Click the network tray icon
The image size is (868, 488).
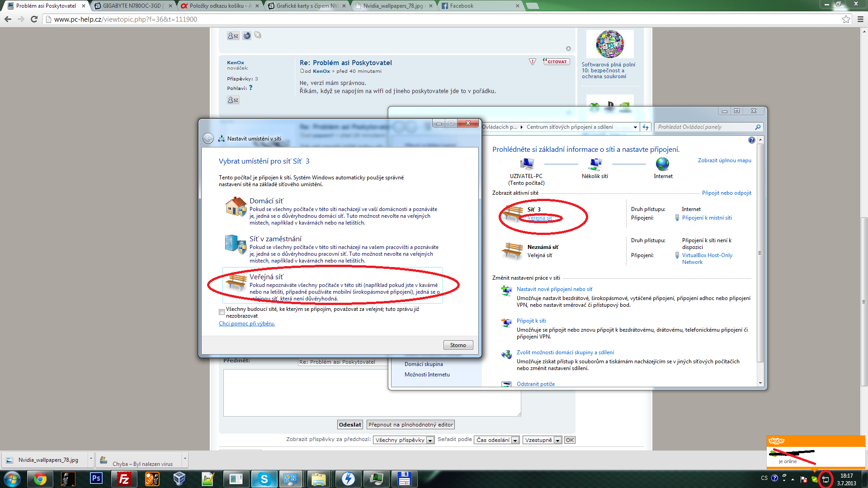click(x=826, y=479)
